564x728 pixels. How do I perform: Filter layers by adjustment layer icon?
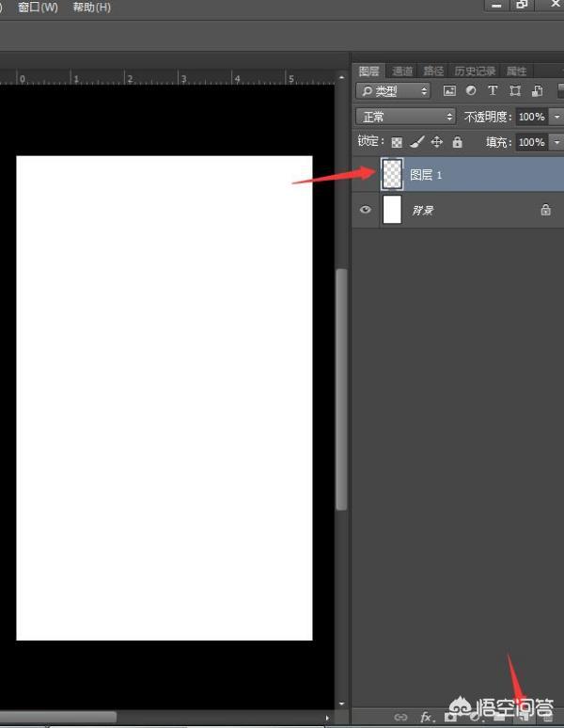[x=471, y=91]
